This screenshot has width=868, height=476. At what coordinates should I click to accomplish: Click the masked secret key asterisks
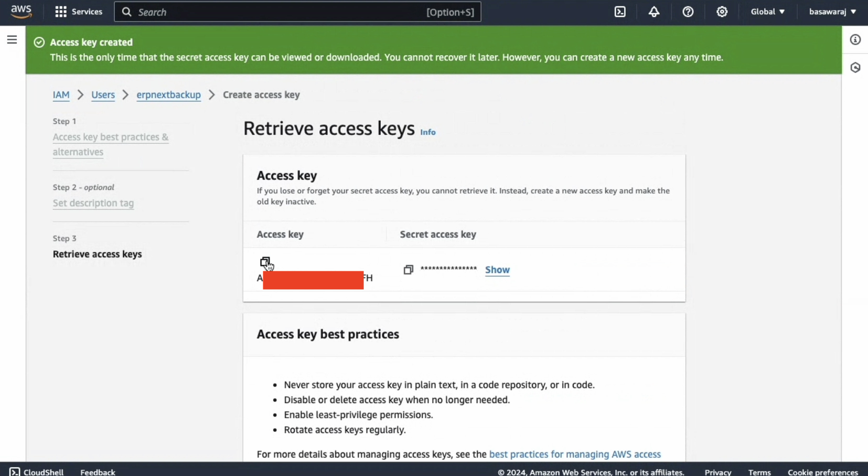pos(448,269)
